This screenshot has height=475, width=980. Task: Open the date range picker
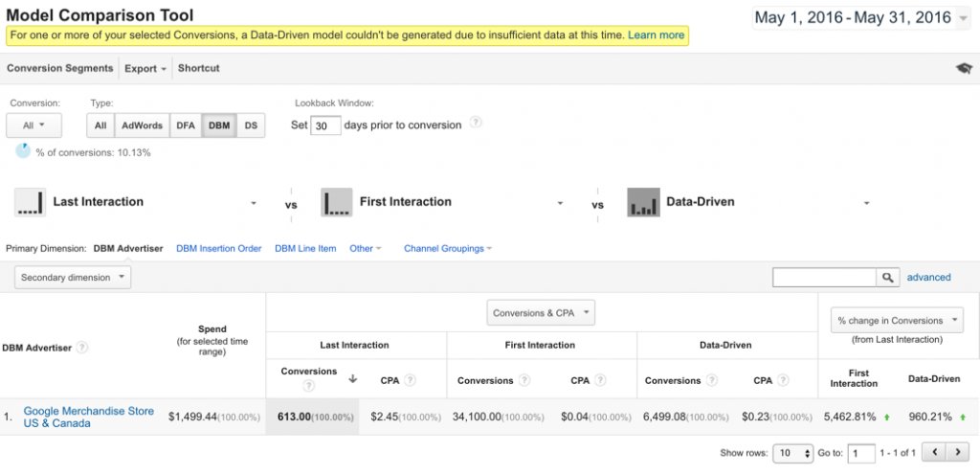[862, 17]
